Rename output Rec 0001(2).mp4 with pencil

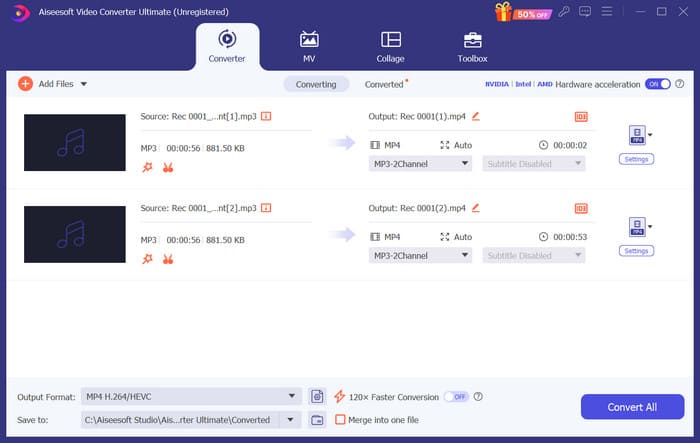pyautogui.click(x=476, y=208)
